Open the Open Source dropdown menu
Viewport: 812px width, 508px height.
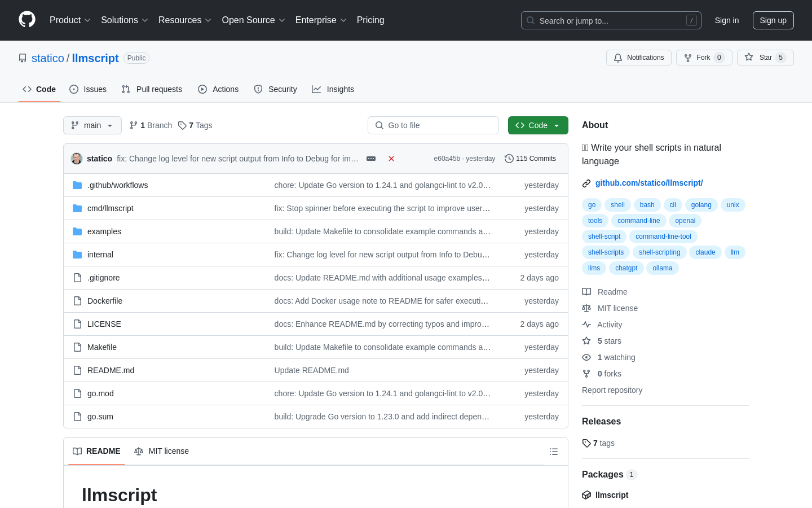click(x=254, y=20)
